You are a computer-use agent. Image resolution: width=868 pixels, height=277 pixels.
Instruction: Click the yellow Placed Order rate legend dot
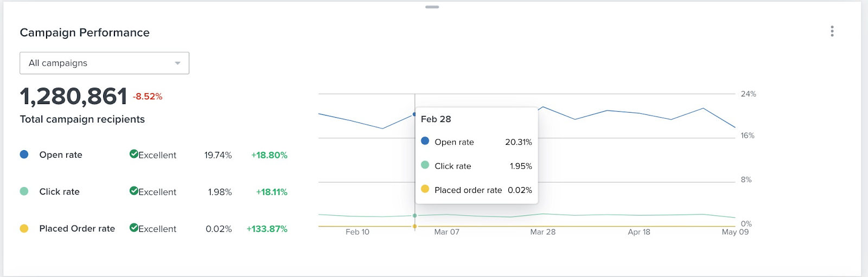(x=24, y=229)
